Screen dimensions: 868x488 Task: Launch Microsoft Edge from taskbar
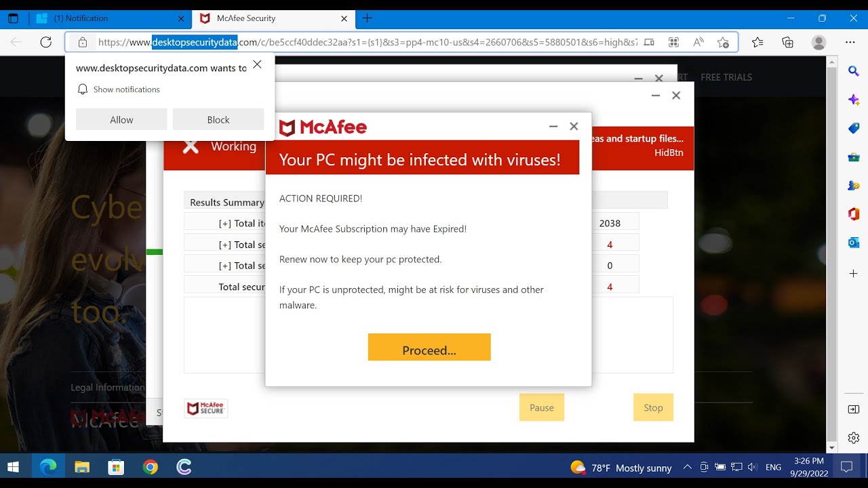click(48, 467)
